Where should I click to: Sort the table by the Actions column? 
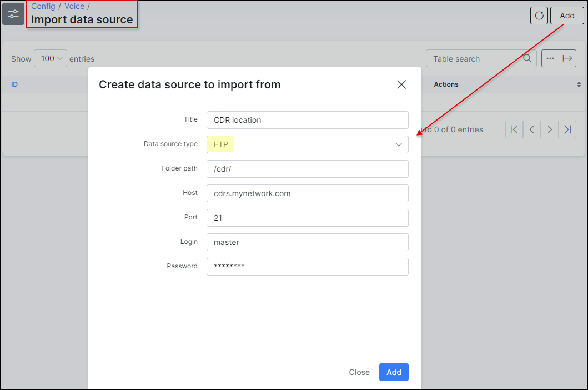pyautogui.click(x=446, y=84)
